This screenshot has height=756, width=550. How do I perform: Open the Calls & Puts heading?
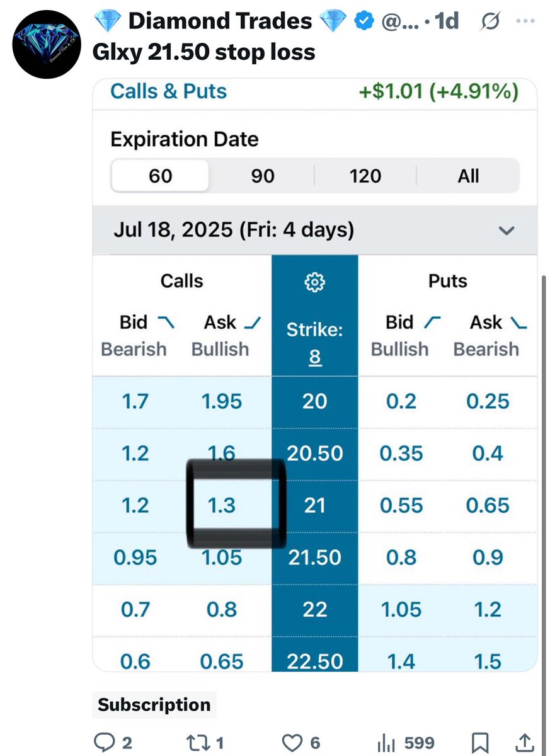[x=168, y=91]
